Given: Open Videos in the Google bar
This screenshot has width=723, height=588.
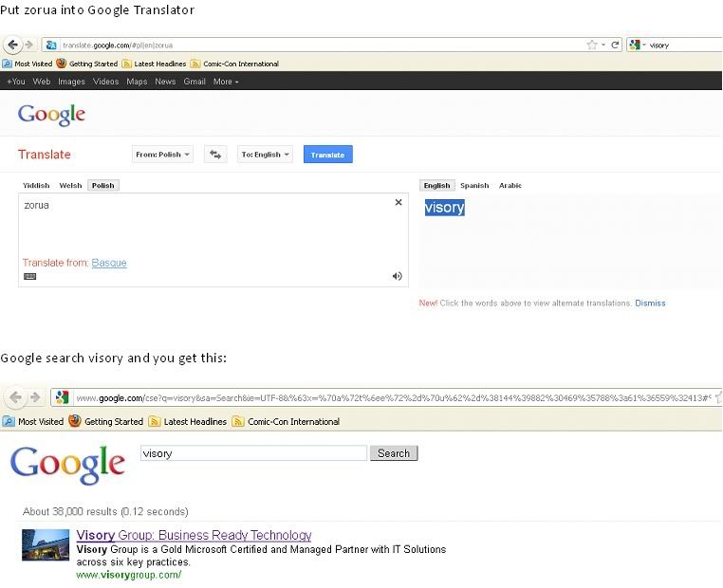Looking at the screenshot, I should coord(105,82).
